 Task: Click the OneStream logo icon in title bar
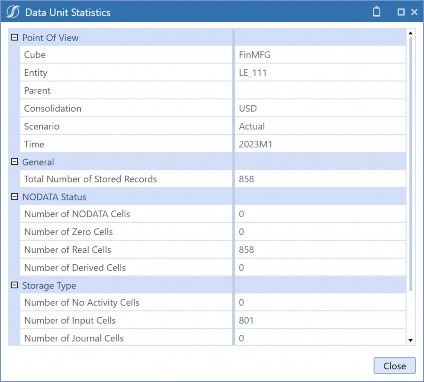(x=13, y=12)
